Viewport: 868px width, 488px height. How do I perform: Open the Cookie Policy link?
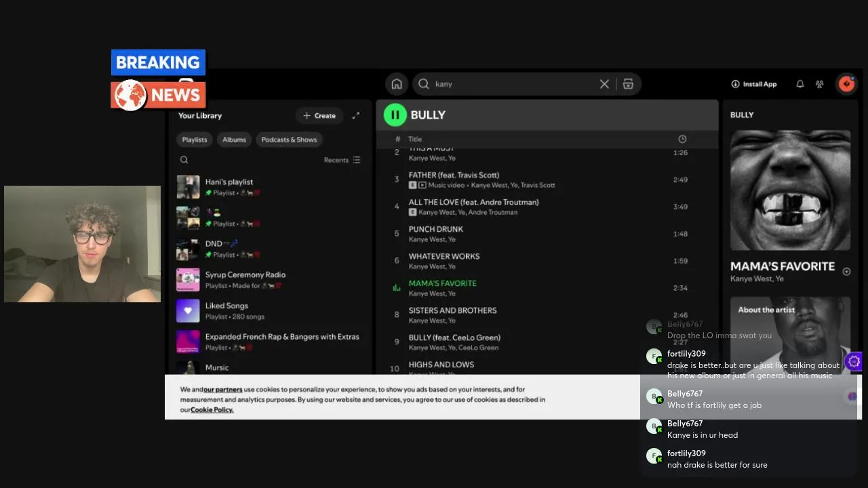[x=212, y=410]
